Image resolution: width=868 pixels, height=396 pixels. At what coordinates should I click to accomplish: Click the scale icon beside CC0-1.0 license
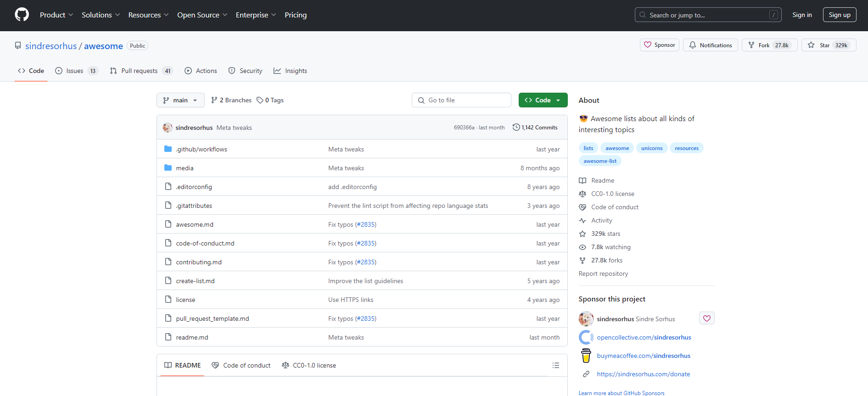pyautogui.click(x=582, y=194)
